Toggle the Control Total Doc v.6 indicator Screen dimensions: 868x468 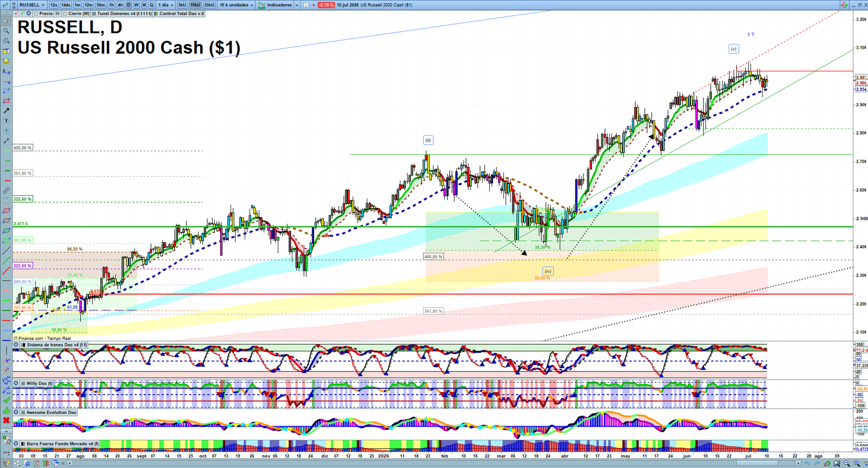click(x=156, y=14)
